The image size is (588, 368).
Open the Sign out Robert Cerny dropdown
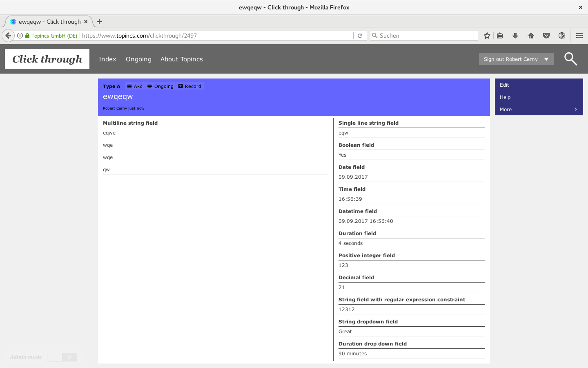coord(516,59)
